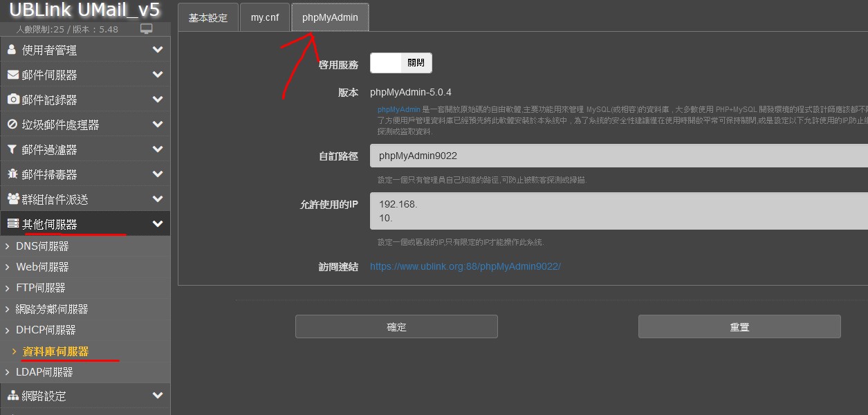Toggle the 啓用服務 switch

click(401, 63)
